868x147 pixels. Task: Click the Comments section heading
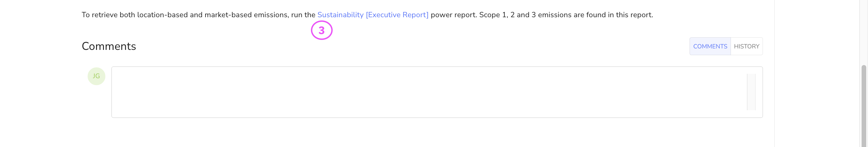tap(109, 46)
